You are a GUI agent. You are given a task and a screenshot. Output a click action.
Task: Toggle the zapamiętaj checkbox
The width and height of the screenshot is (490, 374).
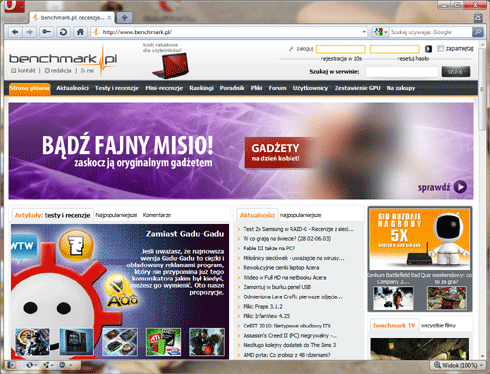pyautogui.click(x=440, y=49)
